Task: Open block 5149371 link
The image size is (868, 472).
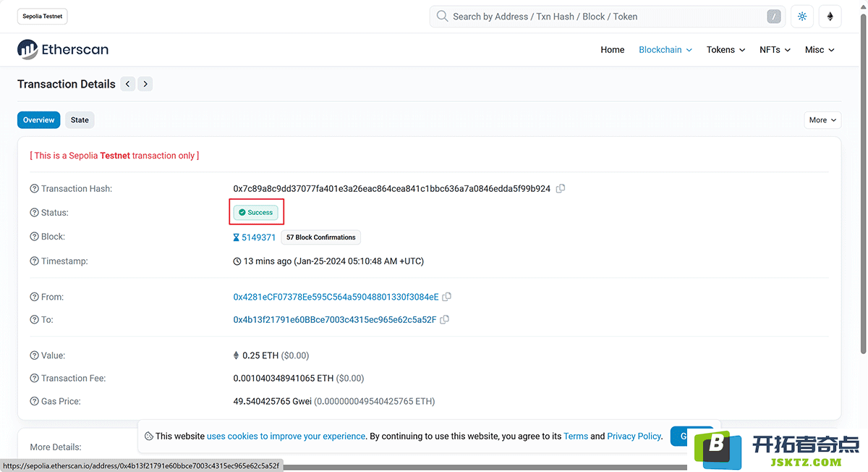Action: [259, 237]
